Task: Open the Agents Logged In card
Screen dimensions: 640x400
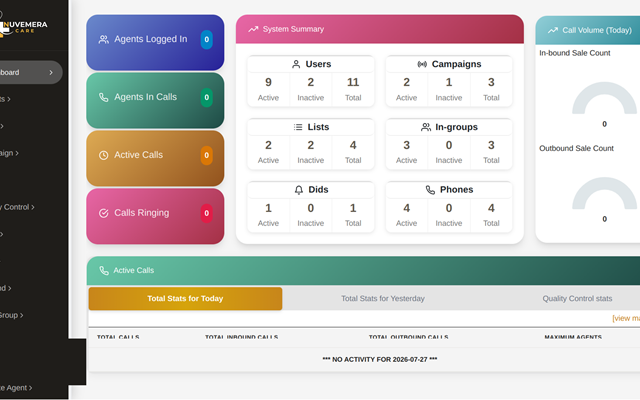Action: 155,42
